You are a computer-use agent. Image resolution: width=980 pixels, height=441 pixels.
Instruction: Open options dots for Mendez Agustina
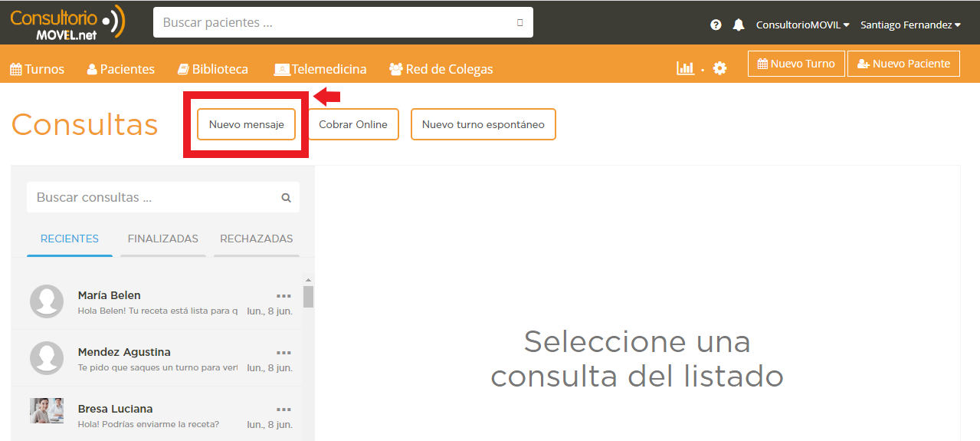coord(284,353)
